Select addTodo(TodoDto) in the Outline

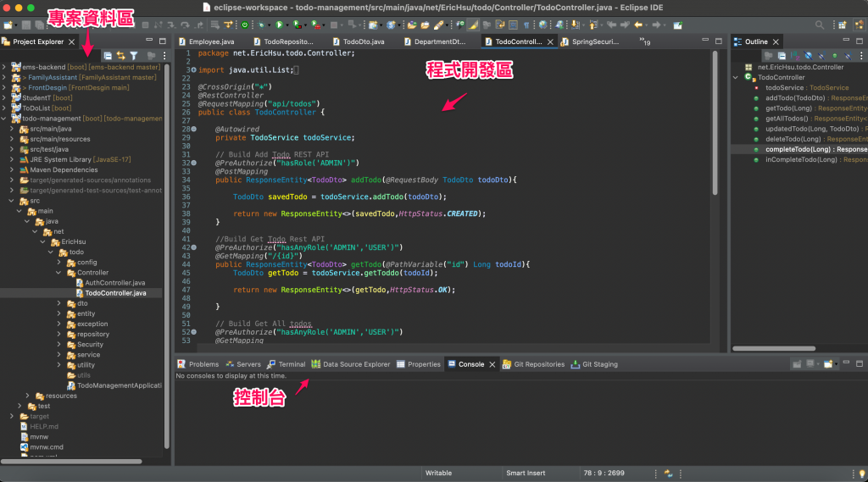(x=797, y=97)
